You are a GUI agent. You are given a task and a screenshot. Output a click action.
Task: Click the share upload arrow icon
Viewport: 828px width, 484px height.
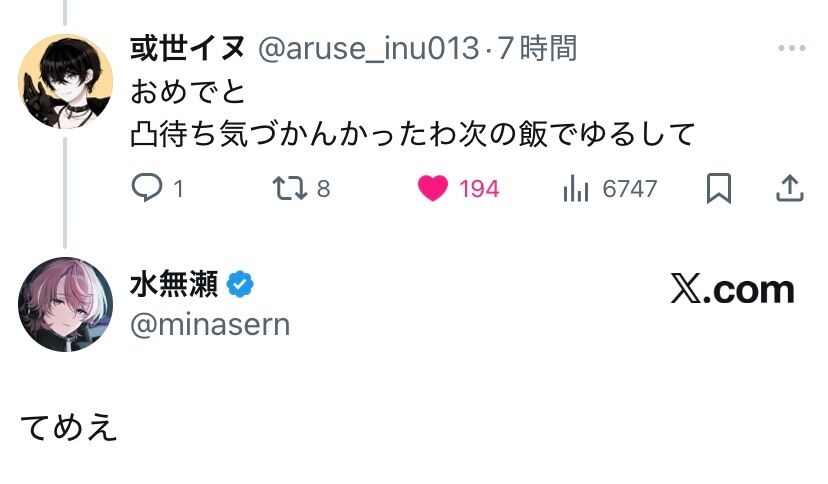point(789,188)
